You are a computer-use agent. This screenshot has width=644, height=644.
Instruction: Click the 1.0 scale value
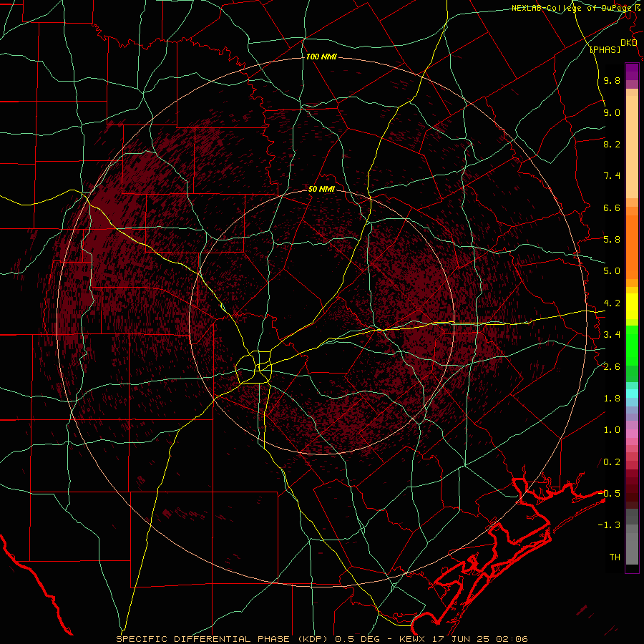tap(612, 430)
